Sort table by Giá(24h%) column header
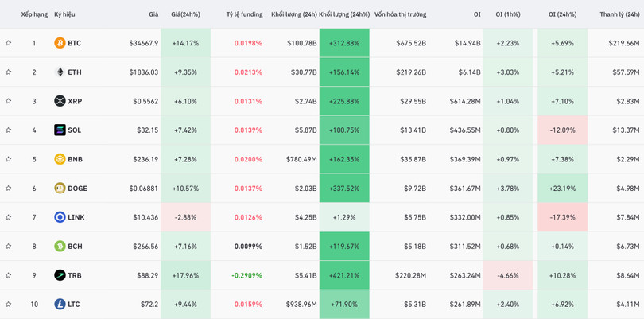Image resolution: width=644 pixels, height=319 pixels. [x=185, y=14]
